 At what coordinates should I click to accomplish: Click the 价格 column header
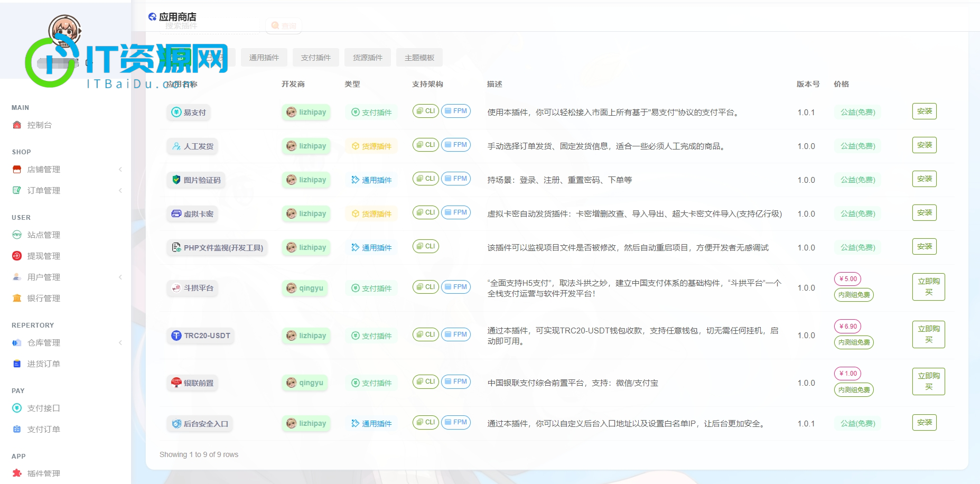[x=841, y=84]
